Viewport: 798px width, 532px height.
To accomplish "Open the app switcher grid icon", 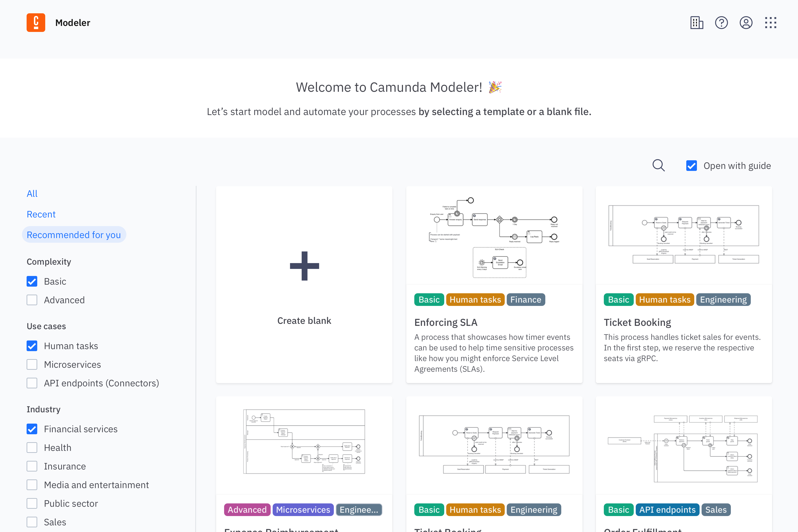I will pos(771,23).
